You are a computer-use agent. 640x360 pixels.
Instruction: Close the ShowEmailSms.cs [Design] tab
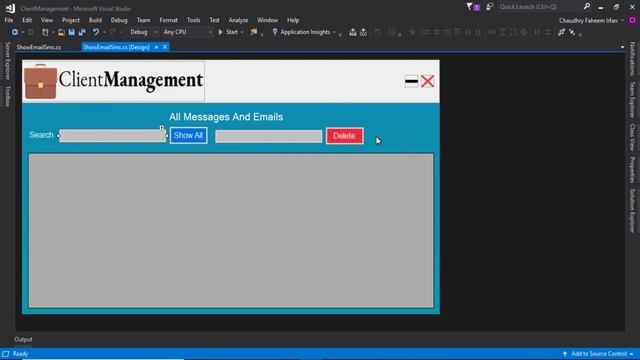(x=165, y=47)
